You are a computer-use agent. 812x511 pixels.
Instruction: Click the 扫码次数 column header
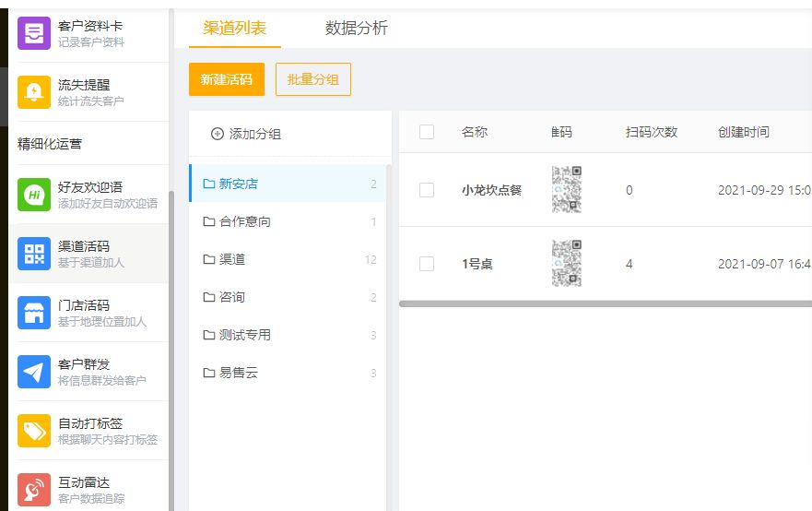point(652,132)
